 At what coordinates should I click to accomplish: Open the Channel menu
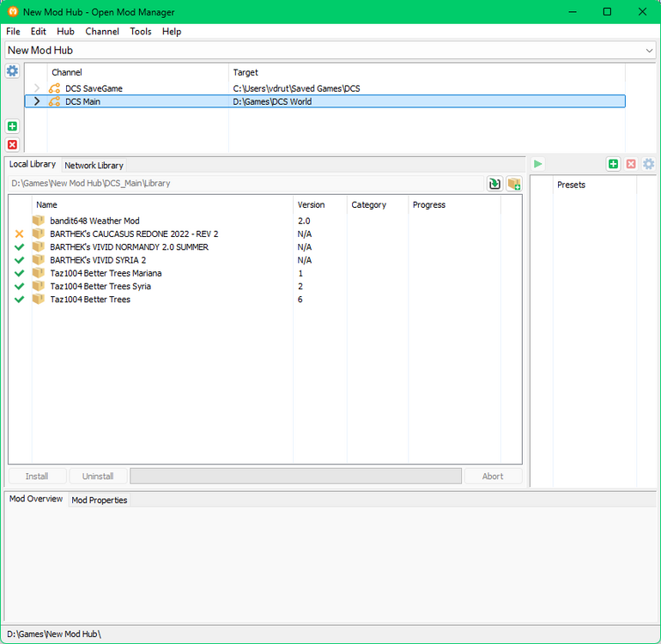102,31
